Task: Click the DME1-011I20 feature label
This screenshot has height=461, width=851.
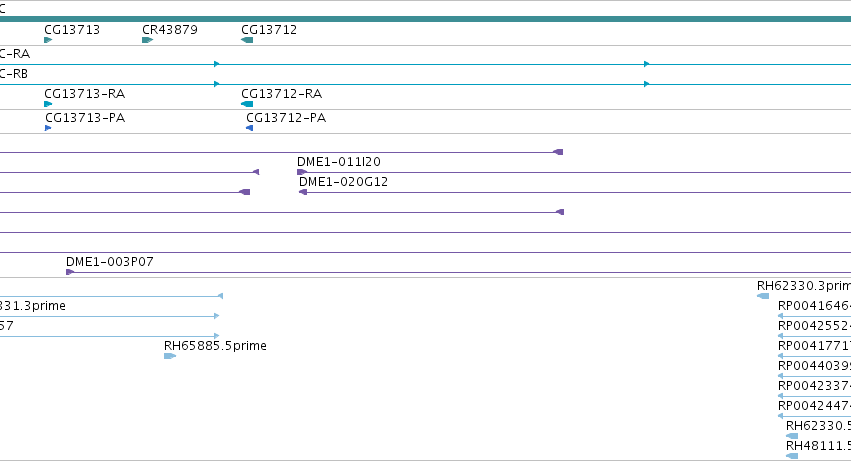Action: [339, 162]
